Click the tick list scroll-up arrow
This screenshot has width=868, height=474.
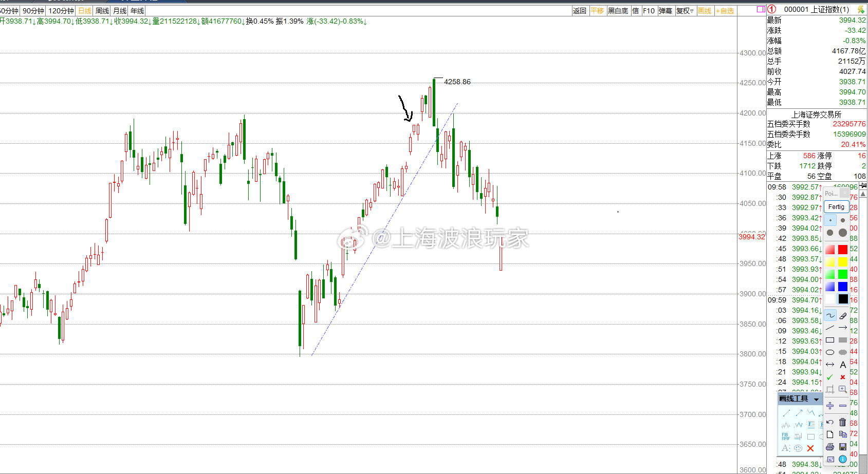(863, 195)
